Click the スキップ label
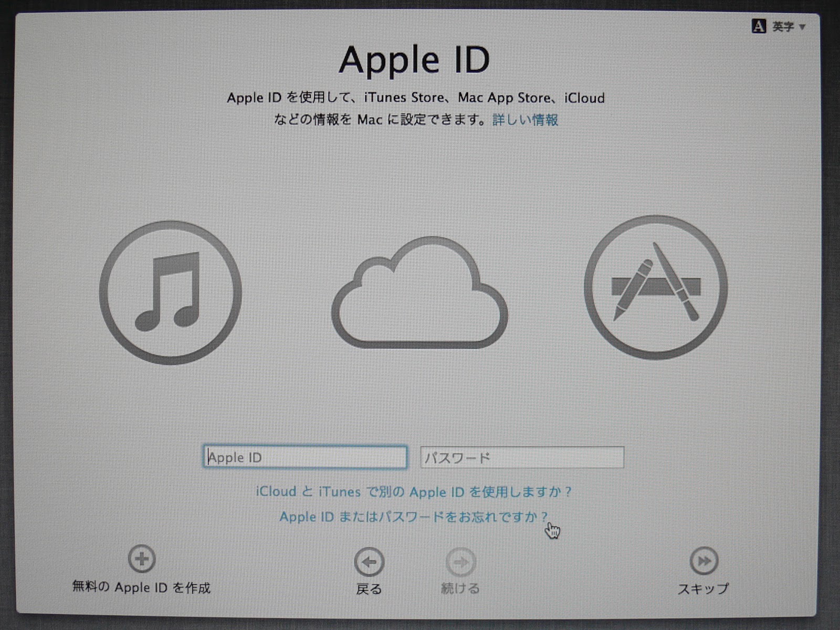The height and width of the screenshot is (630, 840). (x=703, y=589)
